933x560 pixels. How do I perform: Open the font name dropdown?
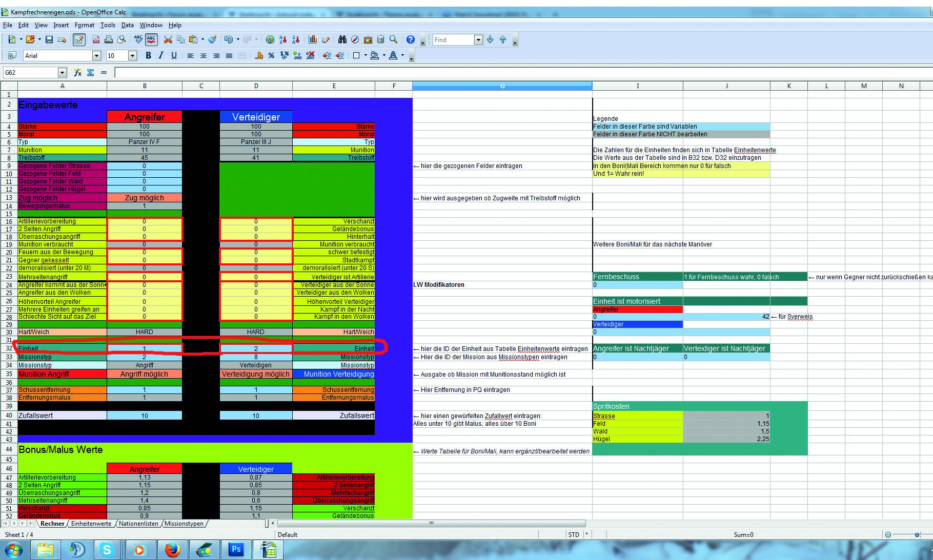click(x=96, y=55)
